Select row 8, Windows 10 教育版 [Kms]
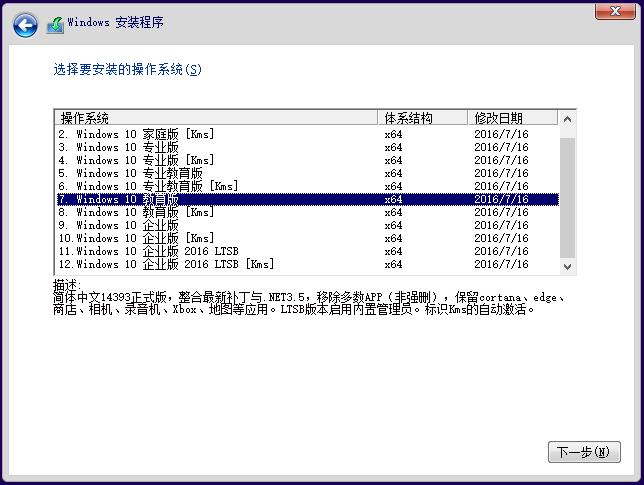This screenshot has width=644, height=485. click(308, 212)
